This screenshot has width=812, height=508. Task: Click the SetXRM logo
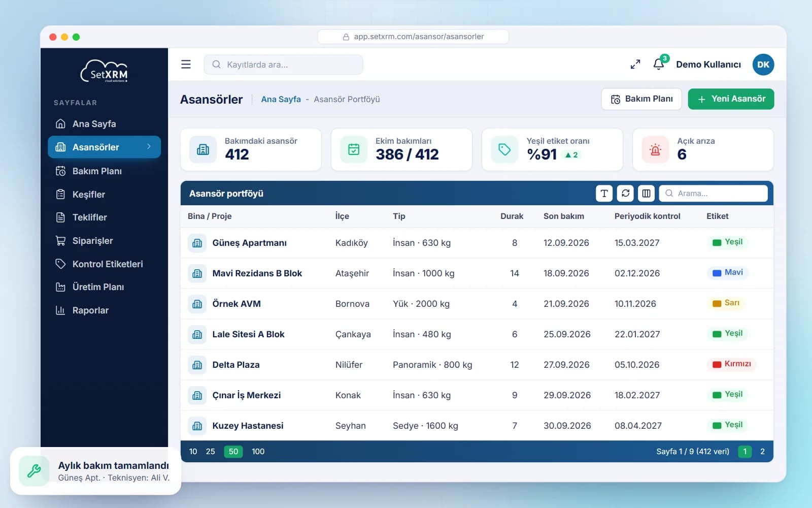(105, 72)
